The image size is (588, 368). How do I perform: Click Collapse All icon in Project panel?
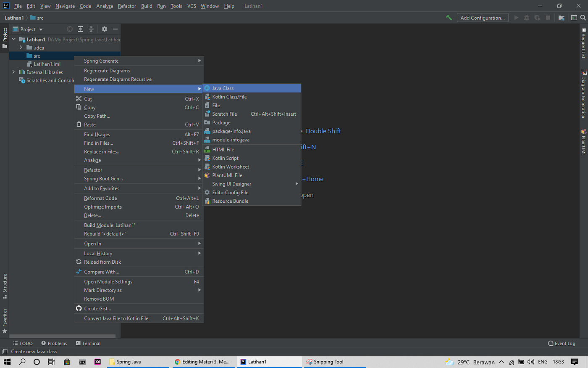coord(91,29)
